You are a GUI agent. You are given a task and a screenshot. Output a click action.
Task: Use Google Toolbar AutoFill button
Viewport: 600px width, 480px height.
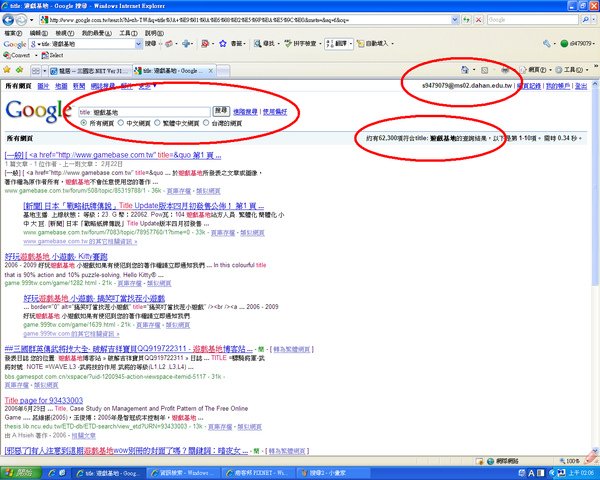tap(372, 44)
